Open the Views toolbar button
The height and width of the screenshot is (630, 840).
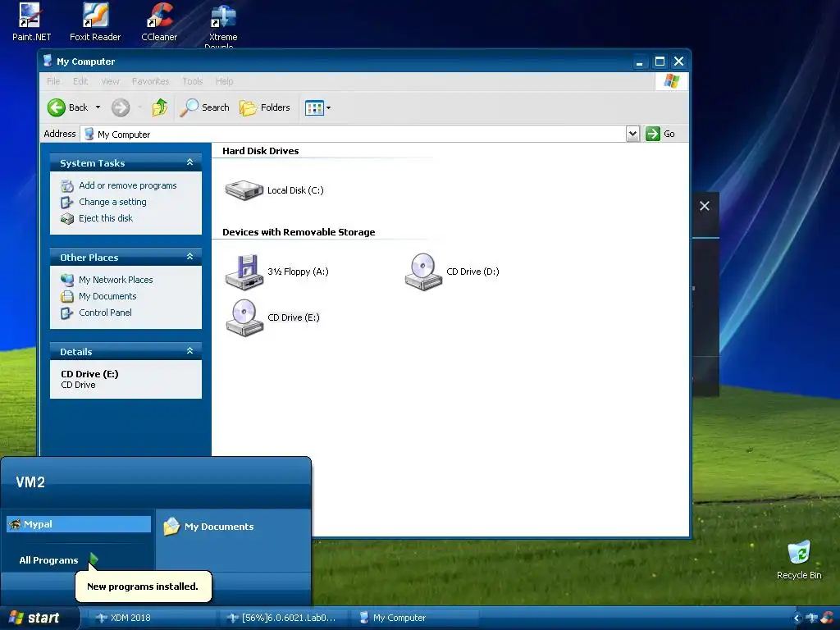tap(317, 107)
